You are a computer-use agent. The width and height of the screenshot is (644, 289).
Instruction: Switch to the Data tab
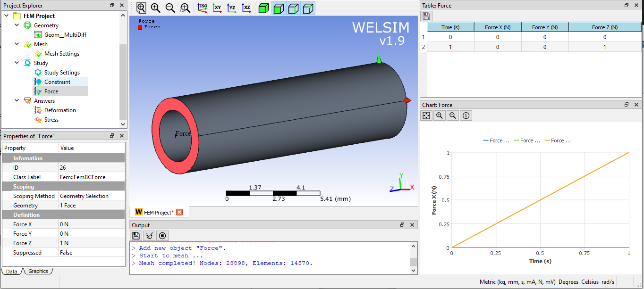[x=12, y=271]
